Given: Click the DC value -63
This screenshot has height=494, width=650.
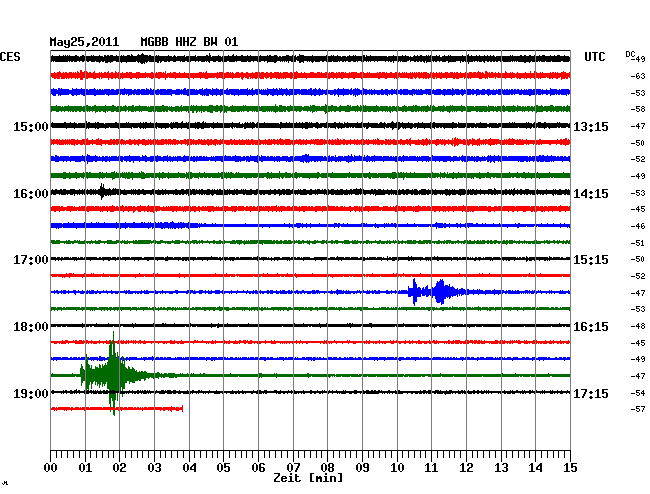Looking at the screenshot, I should click(638, 76).
